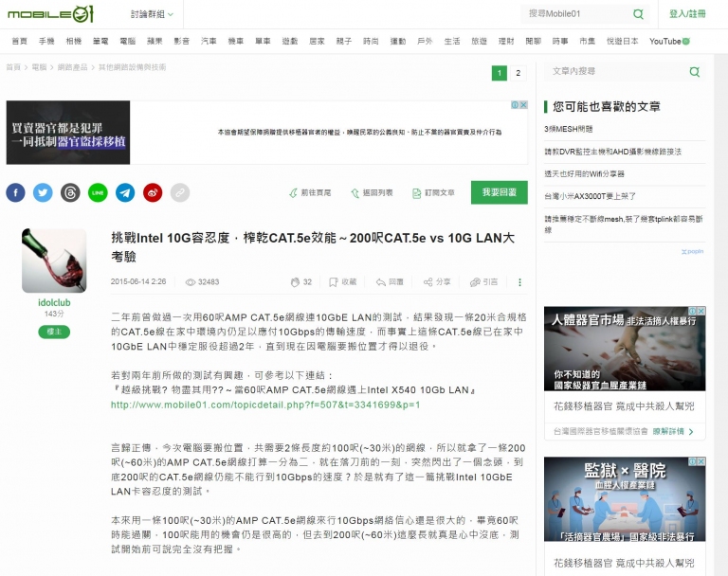This screenshot has height=576, width=728.
Task: Open 分享 share option of post
Action: pyautogui.click(x=437, y=281)
